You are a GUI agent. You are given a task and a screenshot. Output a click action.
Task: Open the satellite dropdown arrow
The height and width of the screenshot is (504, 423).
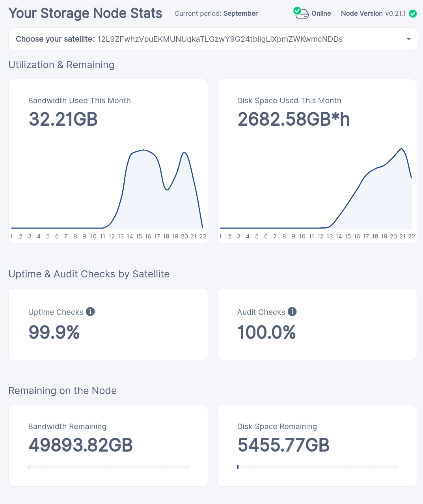click(408, 39)
